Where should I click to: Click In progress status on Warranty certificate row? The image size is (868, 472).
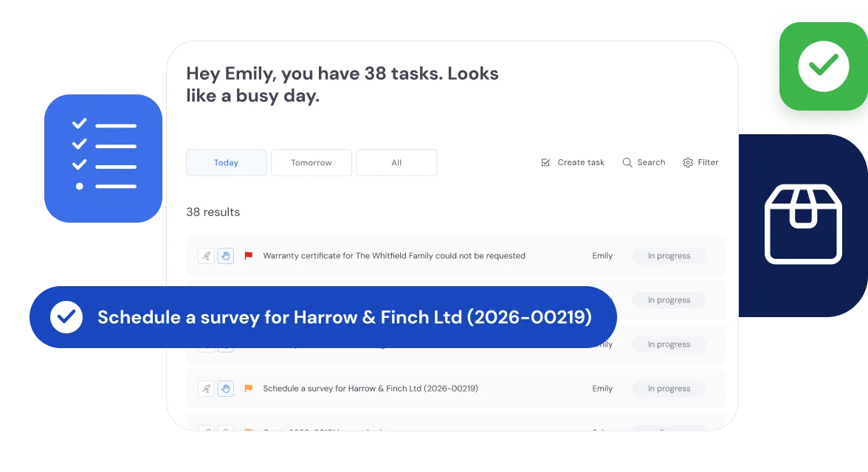[x=669, y=256]
